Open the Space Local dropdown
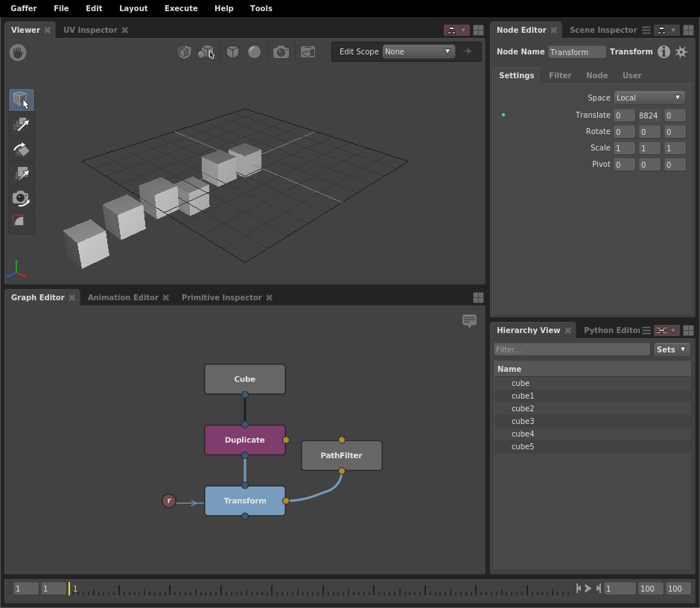Image resolution: width=700 pixels, height=608 pixels. pos(649,98)
